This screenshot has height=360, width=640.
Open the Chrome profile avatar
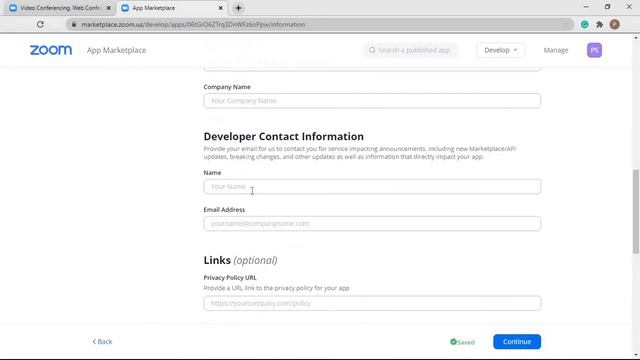(x=614, y=24)
